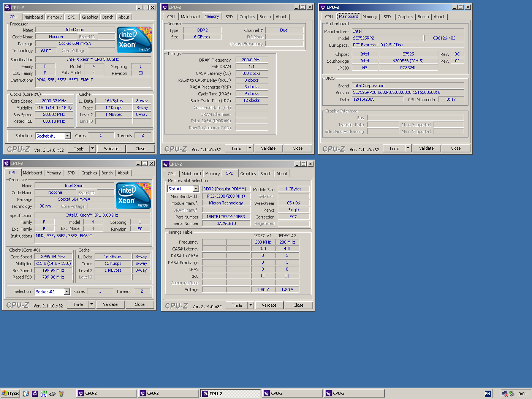Viewport: 532px width, 399px height.
Task: Launch CPU-Z from the quick launch icon
Action: [35, 393]
